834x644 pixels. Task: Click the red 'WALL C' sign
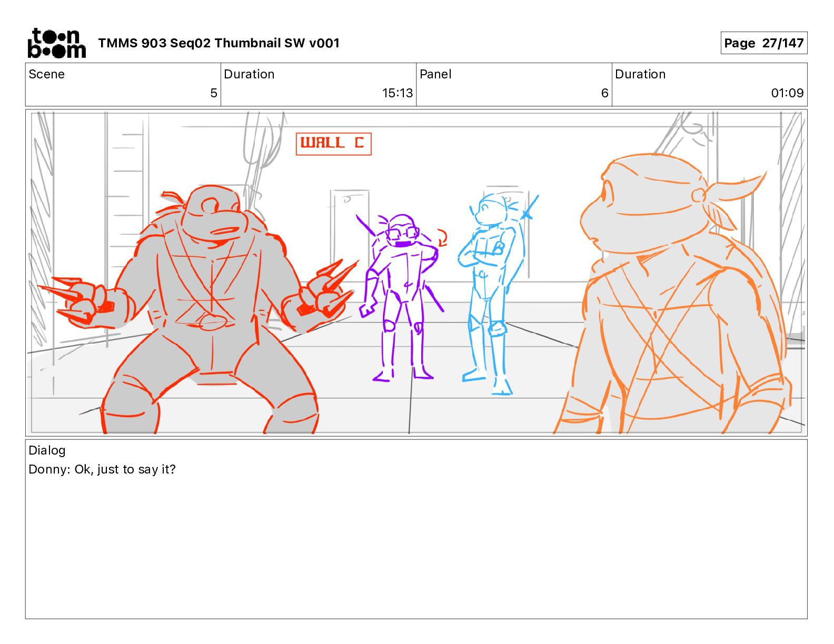(334, 144)
